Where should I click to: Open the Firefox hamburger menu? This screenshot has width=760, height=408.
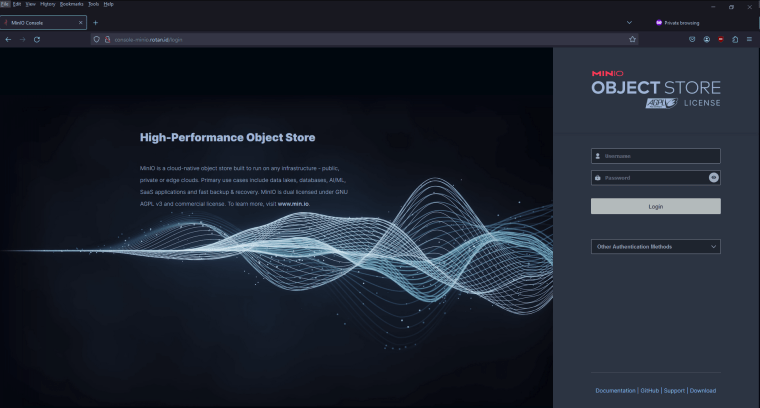[749, 40]
